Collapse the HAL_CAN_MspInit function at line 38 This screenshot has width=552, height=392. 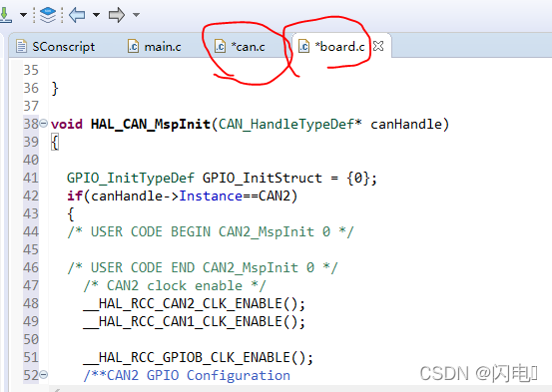click(44, 124)
